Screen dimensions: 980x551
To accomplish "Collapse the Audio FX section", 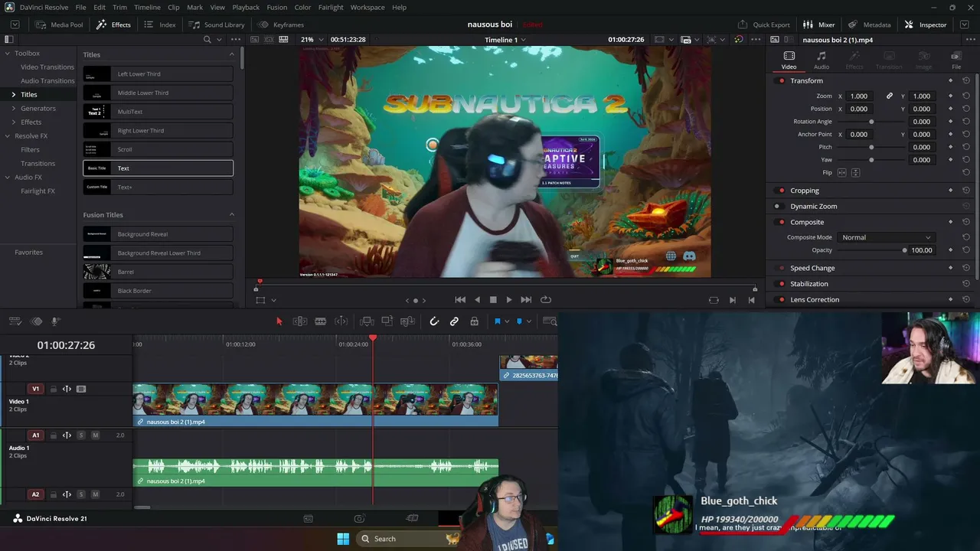I will point(6,178).
